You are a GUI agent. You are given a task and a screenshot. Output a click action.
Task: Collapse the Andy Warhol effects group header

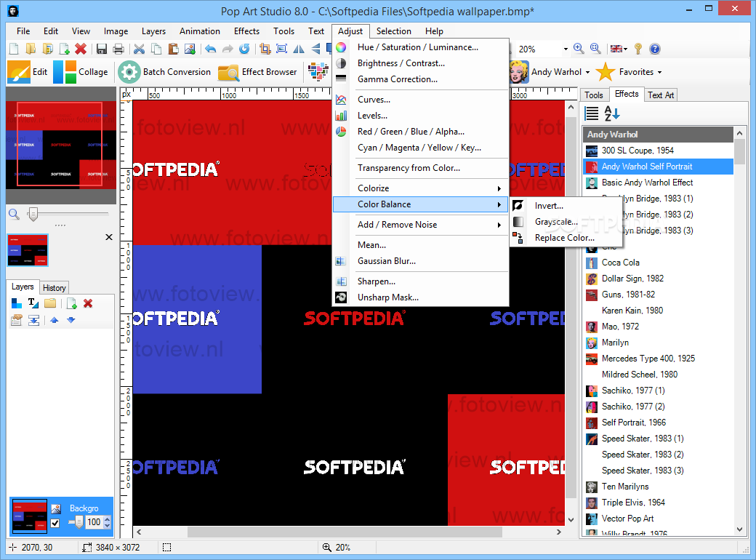coord(659,135)
